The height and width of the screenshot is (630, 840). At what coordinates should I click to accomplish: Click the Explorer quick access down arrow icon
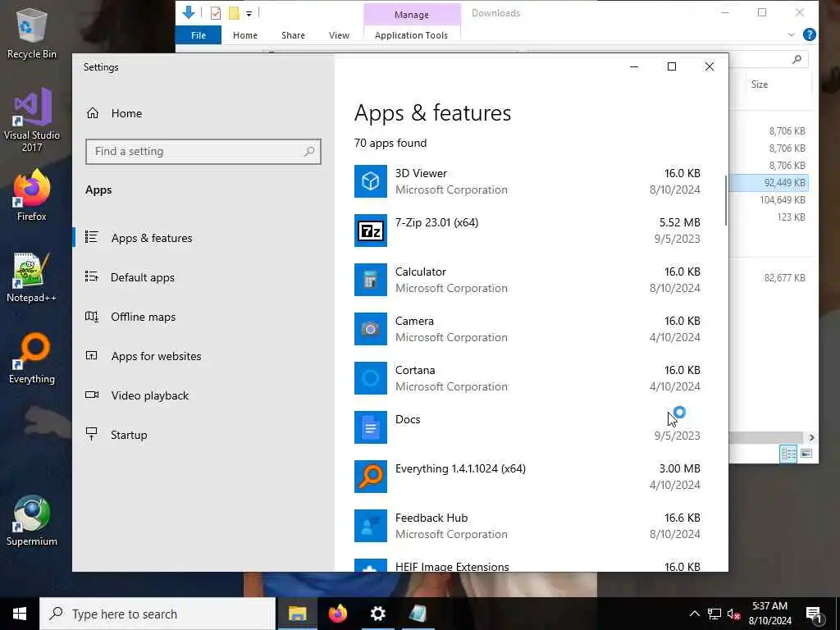188,12
